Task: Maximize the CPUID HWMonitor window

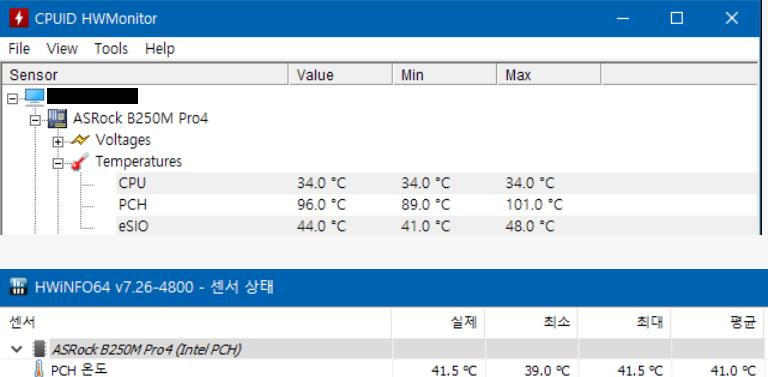Action: coord(677,19)
